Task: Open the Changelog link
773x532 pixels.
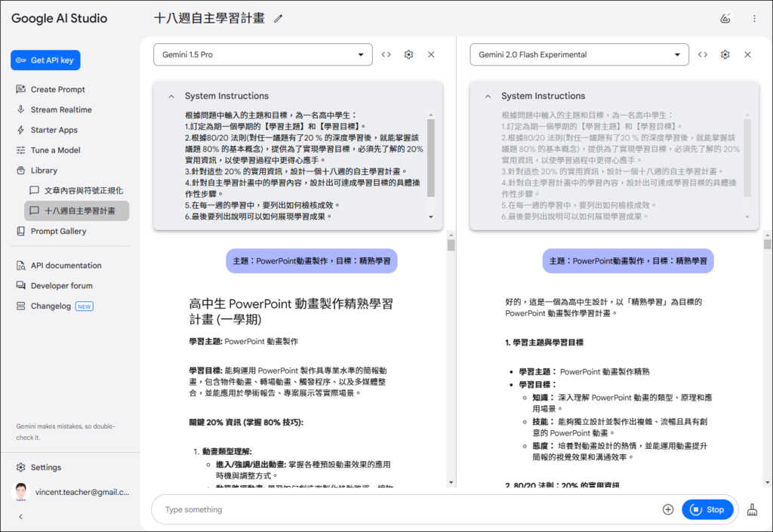Action: (51, 306)
